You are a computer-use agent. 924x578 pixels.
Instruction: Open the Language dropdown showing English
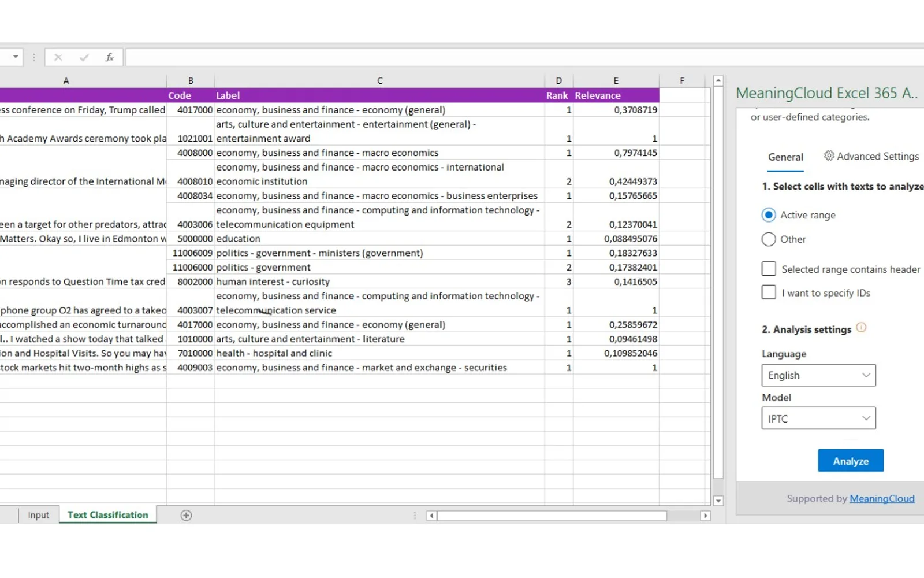coord(818,375)
